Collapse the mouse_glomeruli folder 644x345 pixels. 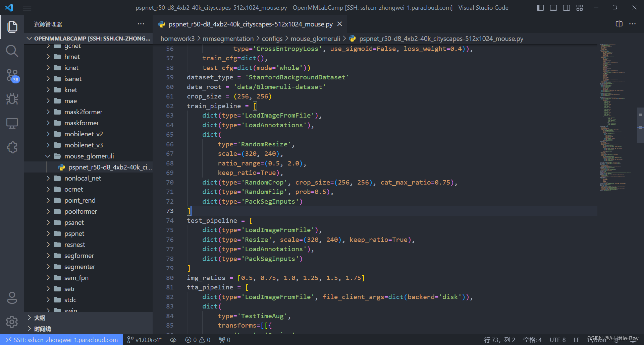(89, 156)
